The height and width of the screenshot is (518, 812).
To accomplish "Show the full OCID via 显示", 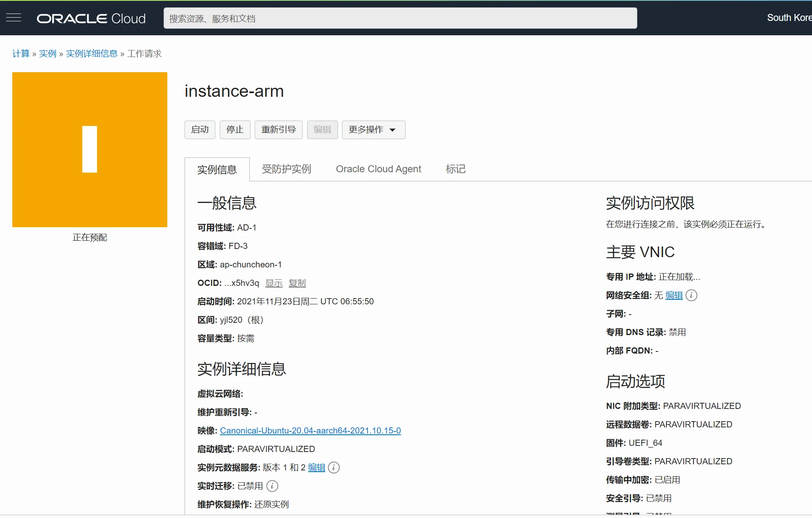I will 274,283.
